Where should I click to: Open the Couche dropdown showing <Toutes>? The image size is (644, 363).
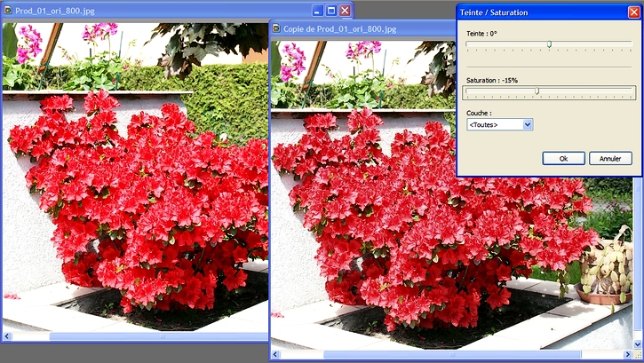(x=500, y=124)
